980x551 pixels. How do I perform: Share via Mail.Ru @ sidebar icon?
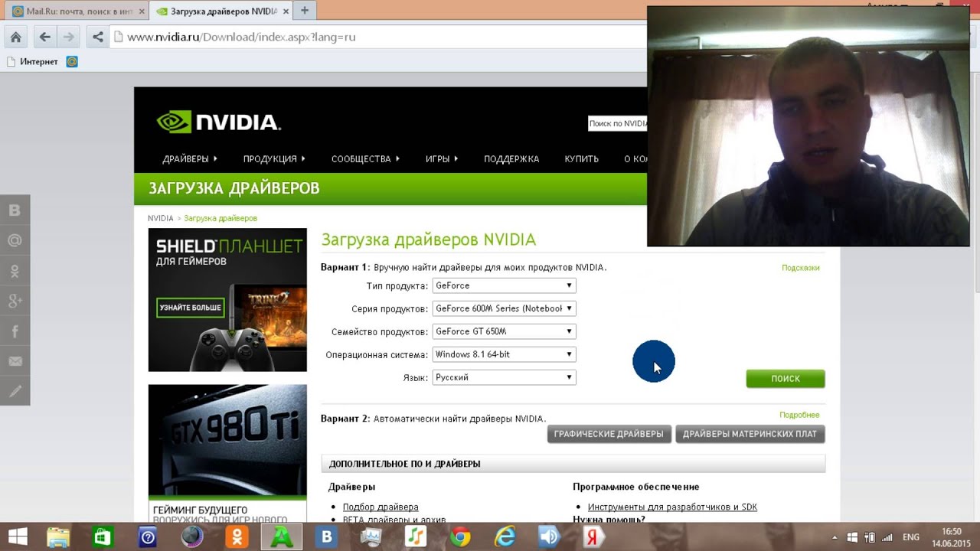(15, 240)
